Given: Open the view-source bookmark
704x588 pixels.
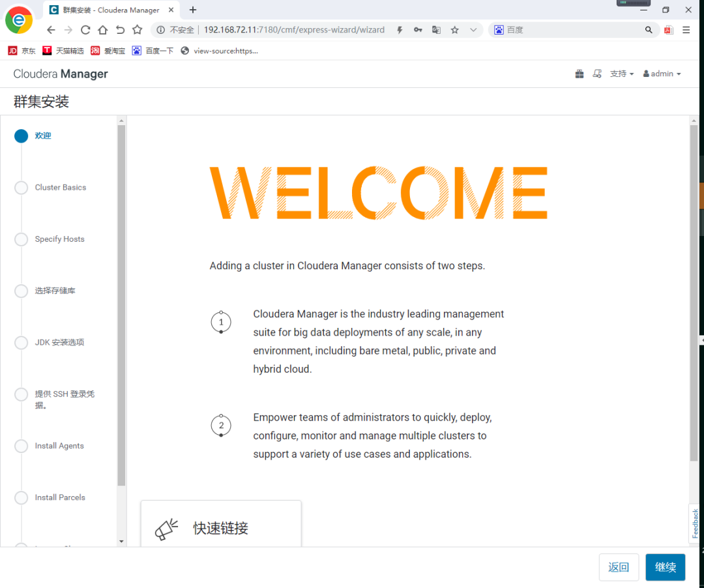Looking at the screenshot, I should (219, 51).
